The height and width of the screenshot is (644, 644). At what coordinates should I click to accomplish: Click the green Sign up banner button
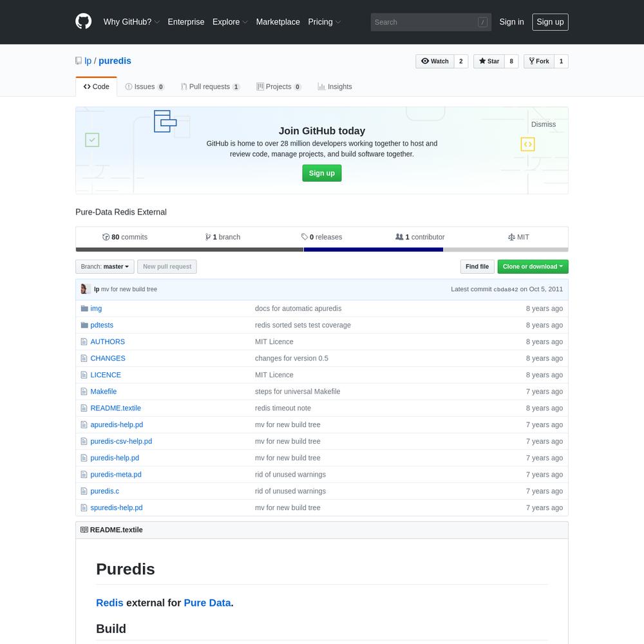[x=322, y=173]
